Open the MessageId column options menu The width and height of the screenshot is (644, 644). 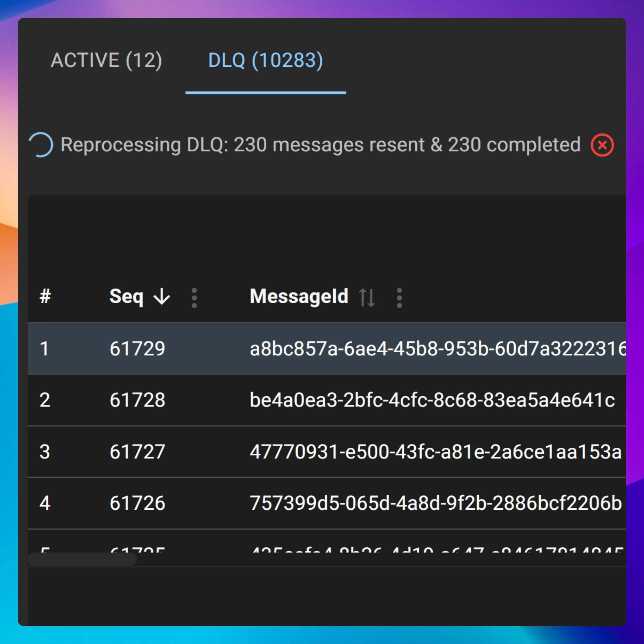[399, 297]
